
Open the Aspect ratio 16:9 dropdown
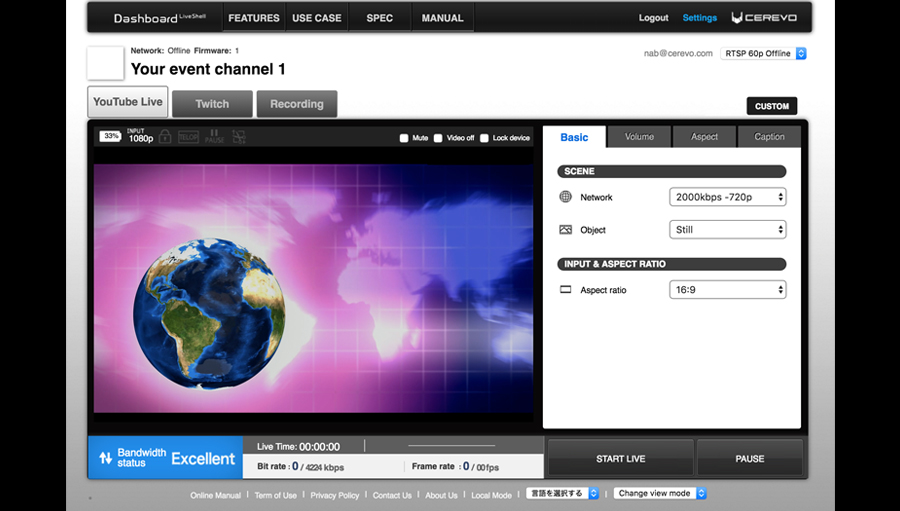point(727,290)
